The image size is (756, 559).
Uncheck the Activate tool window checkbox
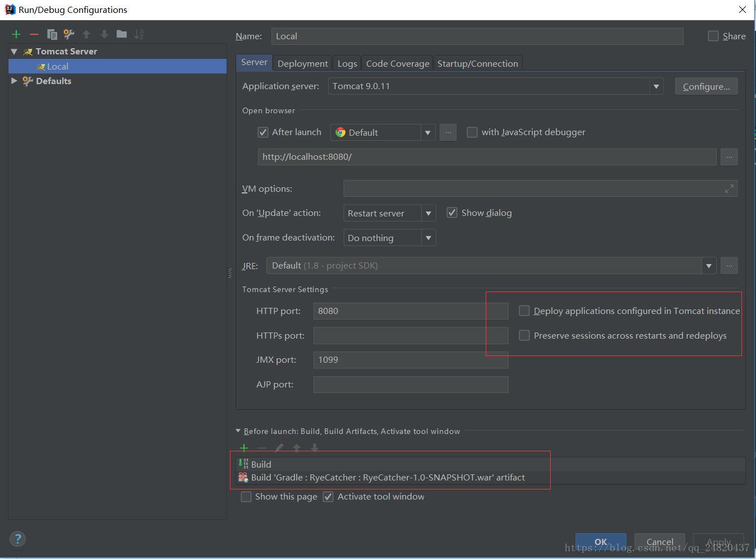(328, 497)
